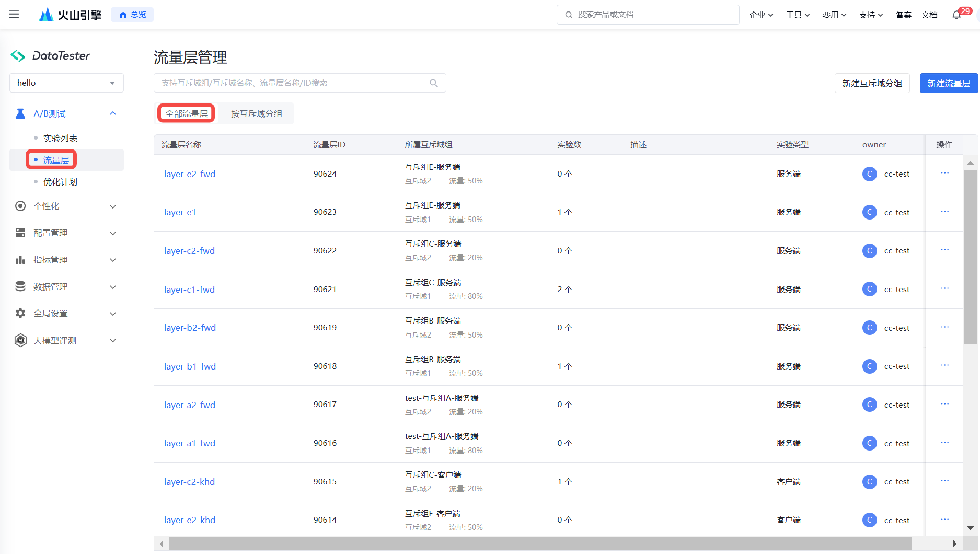Click the table vertical scrollbar thumb
This screenshot has height=554, width=980.
click(x=970, y=256)
